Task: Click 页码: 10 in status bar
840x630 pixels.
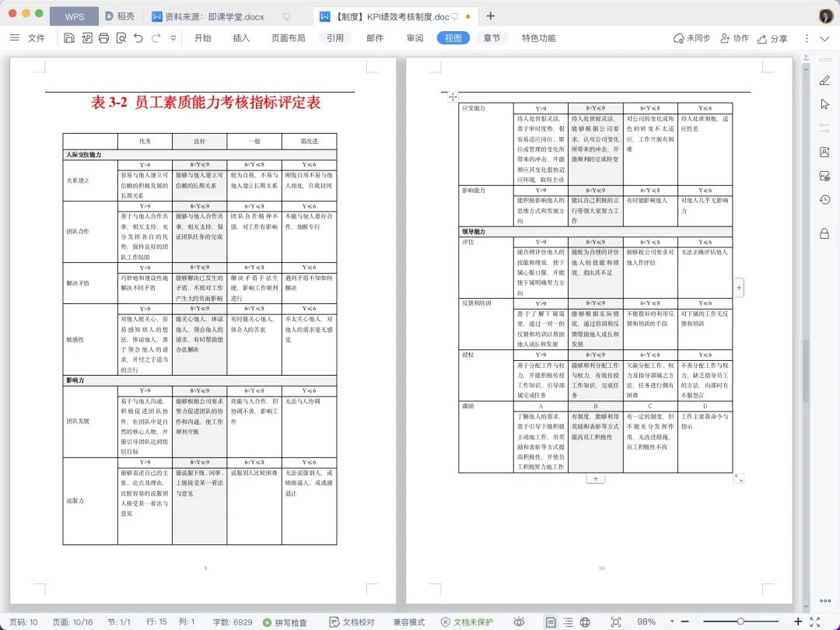Action: click(23, 622)
